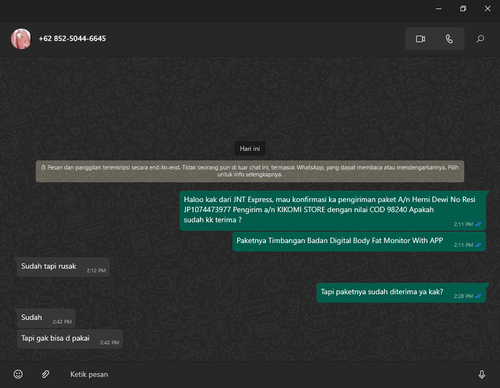The height and width of the screenshot is (388, 500).
Task: Select the 'Hari ini' date label
Action: click(250, 149)
